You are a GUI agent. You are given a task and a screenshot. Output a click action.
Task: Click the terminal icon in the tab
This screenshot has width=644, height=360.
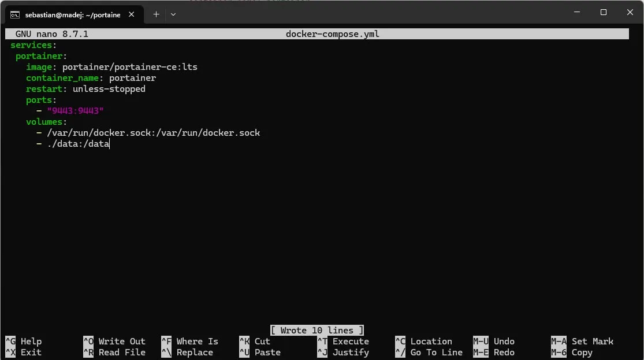[x=15, y=15]
